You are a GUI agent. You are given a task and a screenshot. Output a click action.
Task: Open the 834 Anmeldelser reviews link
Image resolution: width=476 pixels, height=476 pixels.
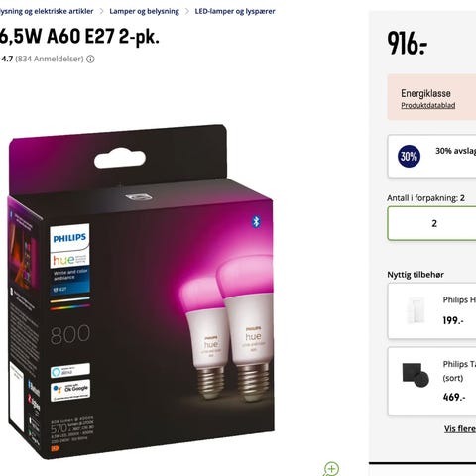(50, 59)
